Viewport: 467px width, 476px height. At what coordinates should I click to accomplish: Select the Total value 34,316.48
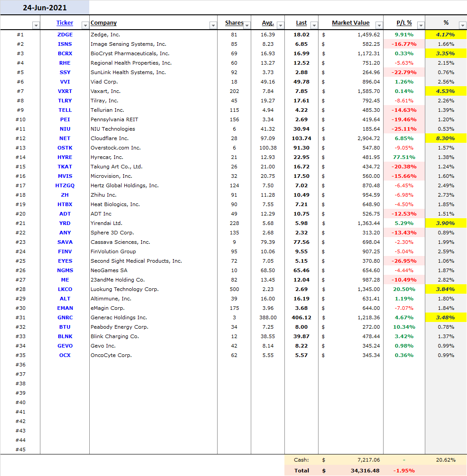365,471
